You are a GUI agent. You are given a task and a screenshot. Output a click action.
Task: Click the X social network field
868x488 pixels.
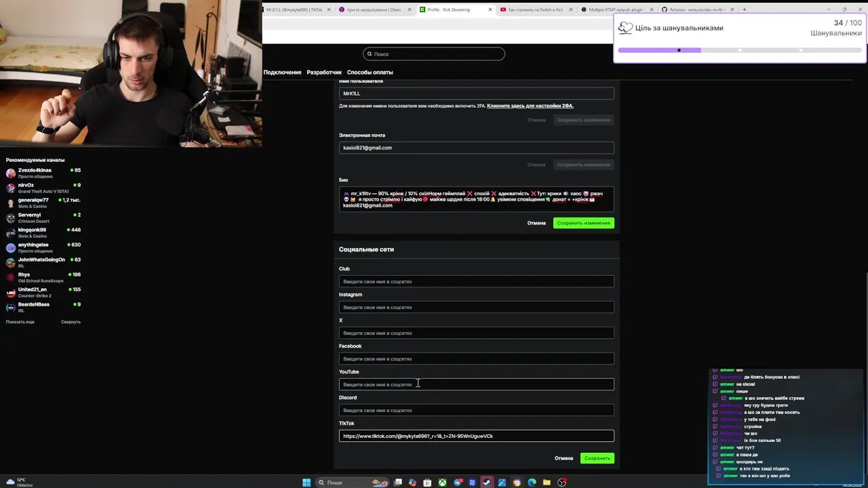tap(477, 333)
